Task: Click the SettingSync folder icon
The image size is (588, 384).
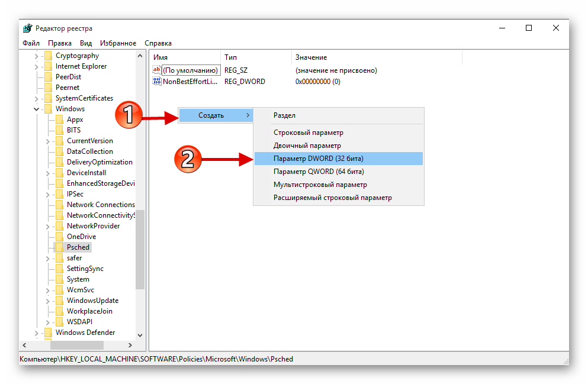Action: 60,269
